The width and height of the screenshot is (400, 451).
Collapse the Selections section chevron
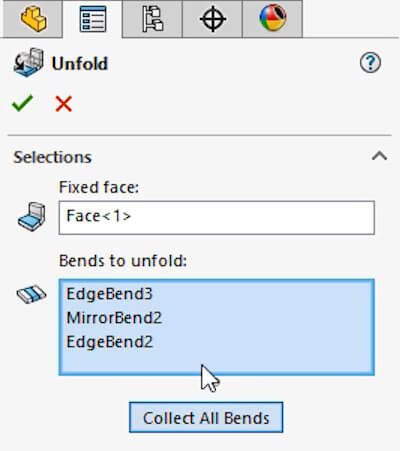pos(379,156)
